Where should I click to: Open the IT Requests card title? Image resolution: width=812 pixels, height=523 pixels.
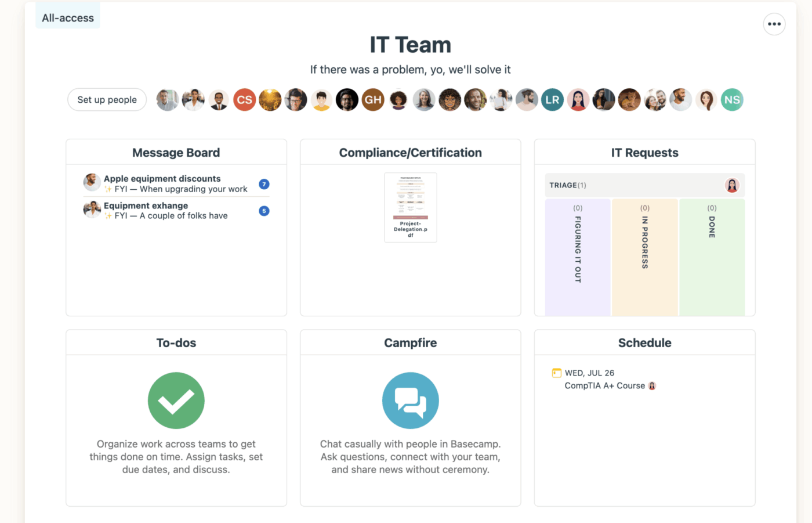(644, 153)
